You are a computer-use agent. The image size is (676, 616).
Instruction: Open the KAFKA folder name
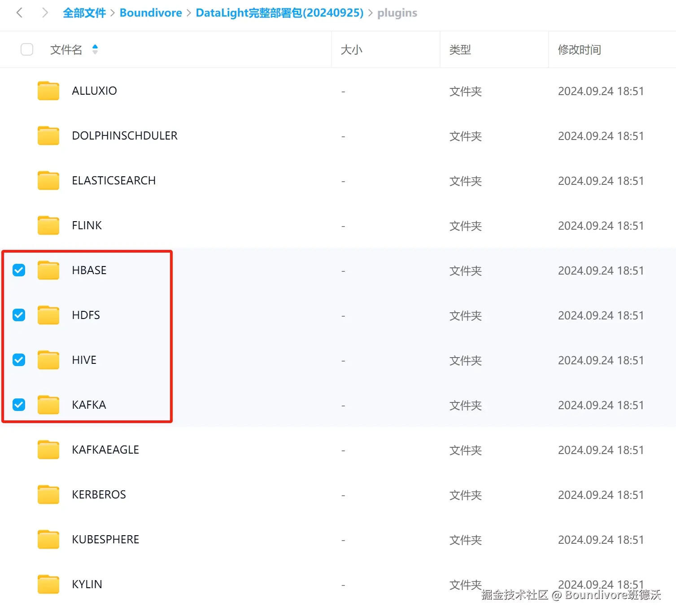(x=89, y=405)
